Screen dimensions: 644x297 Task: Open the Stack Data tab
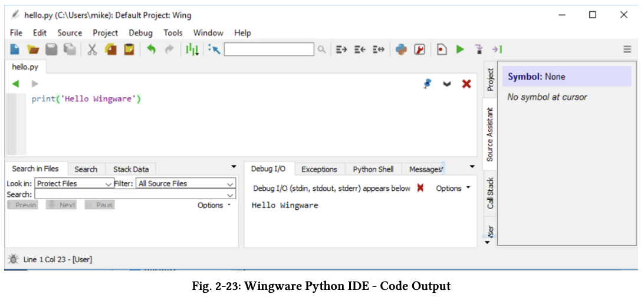pyautogui.click(x=131, y=169)
